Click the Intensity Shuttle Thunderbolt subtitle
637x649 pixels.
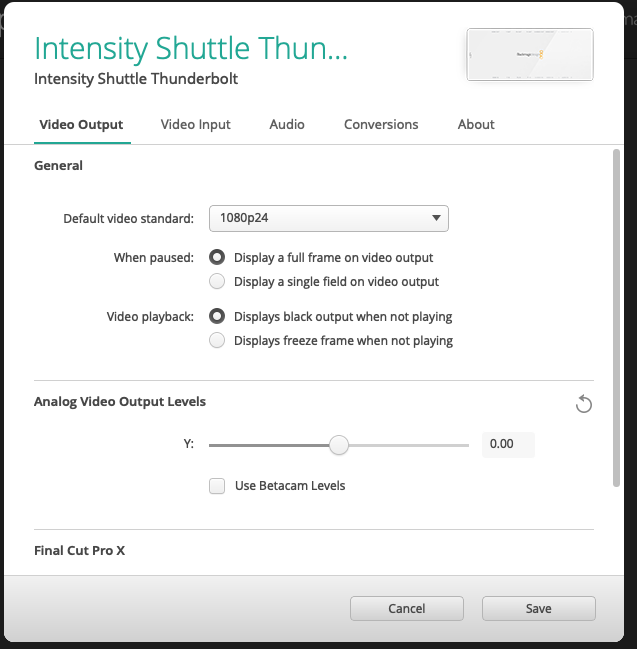136,79
